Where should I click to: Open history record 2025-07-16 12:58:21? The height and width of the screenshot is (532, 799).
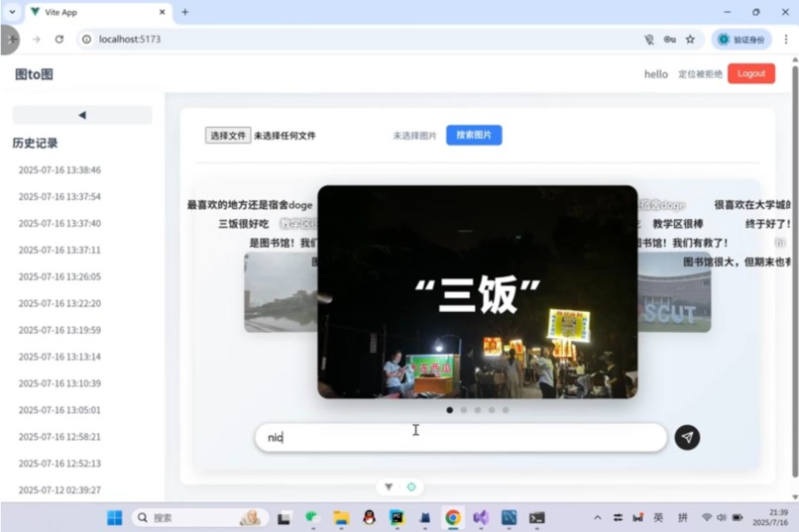coord(59,437)
